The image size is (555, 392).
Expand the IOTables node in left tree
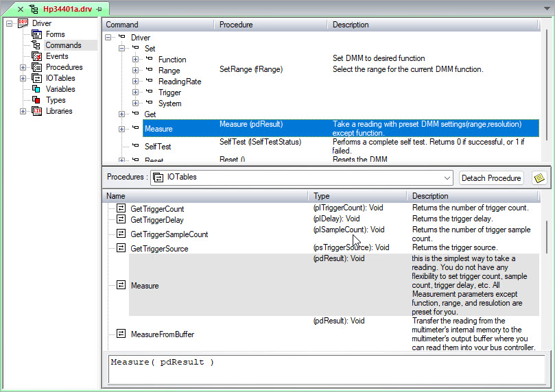pos(23,79)
